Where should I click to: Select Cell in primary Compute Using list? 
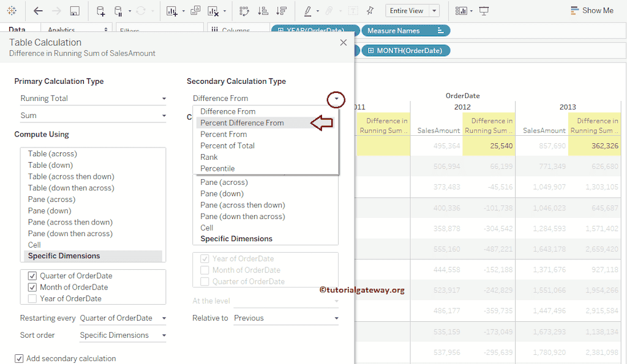click(93, 245)
